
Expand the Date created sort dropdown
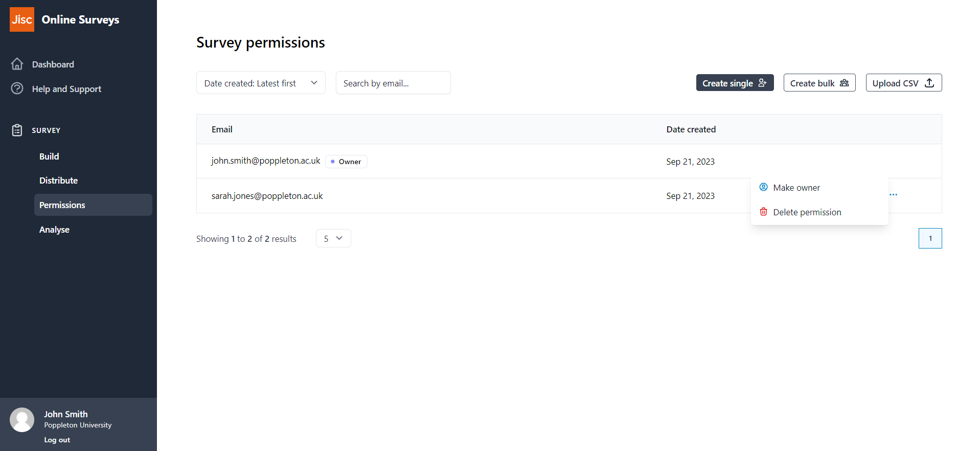tap(261, 83)
